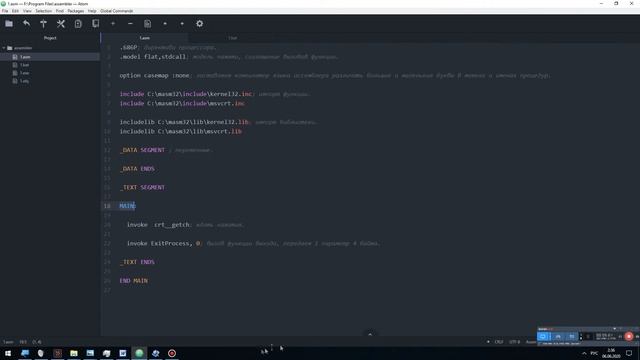Image resolution: width=640 pixels, height=360 pixels.
Task: Click the red record button in recorder
Action: tap(629, 336)
